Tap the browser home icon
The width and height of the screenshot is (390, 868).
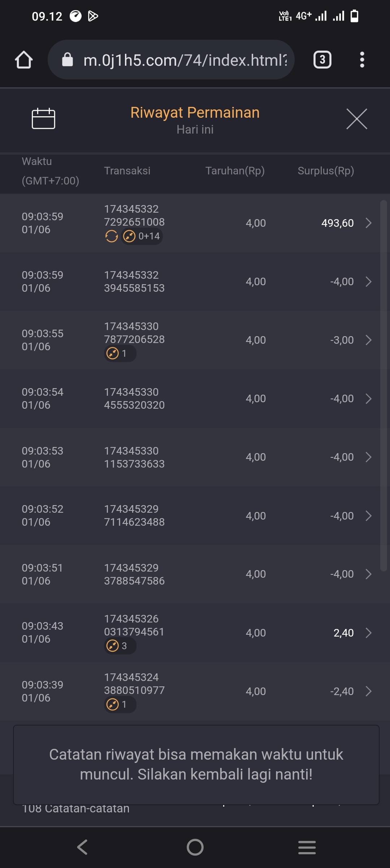(24, 60)
